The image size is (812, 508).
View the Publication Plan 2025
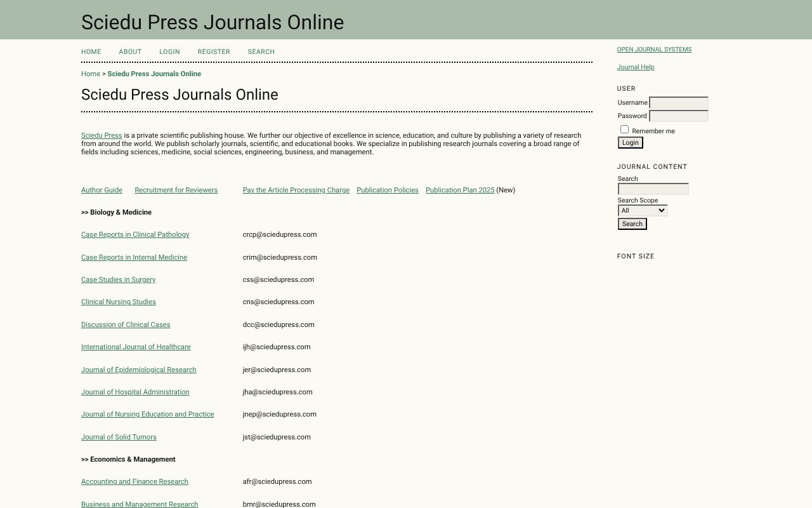(460, 190)
